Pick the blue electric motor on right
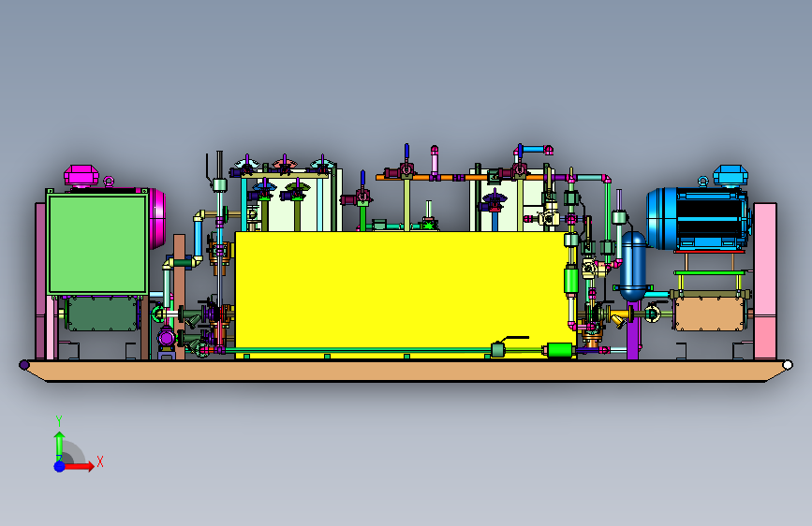The height and width of the screenshot is (526, 812). [697, 218]
